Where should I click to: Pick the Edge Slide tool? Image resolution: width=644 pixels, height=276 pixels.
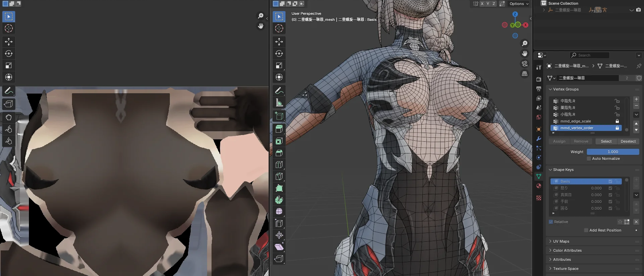279,223
